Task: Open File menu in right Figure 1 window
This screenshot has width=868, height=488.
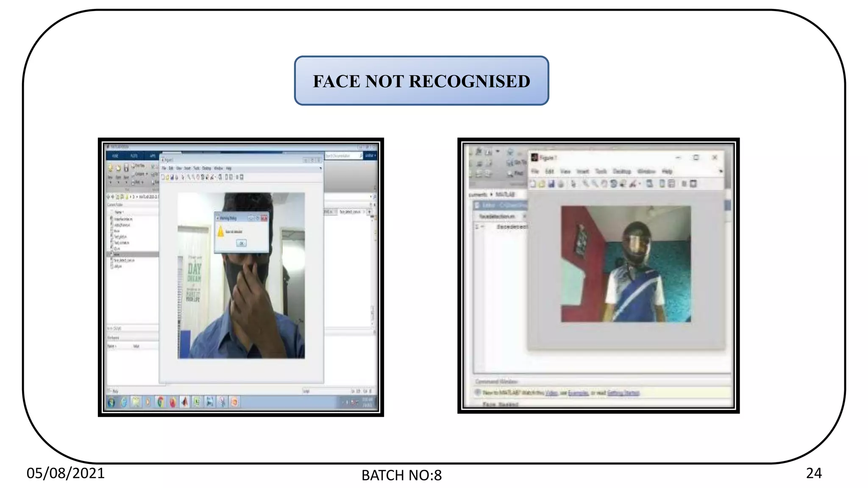Action: click(x=535, y=172)
